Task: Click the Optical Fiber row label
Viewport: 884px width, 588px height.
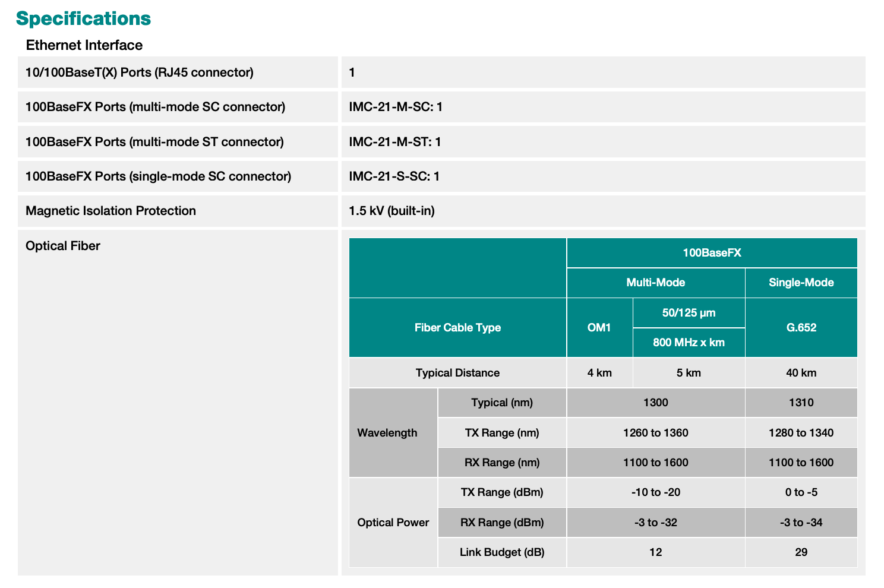Action: pyautogui.click(x=63, y=246)
